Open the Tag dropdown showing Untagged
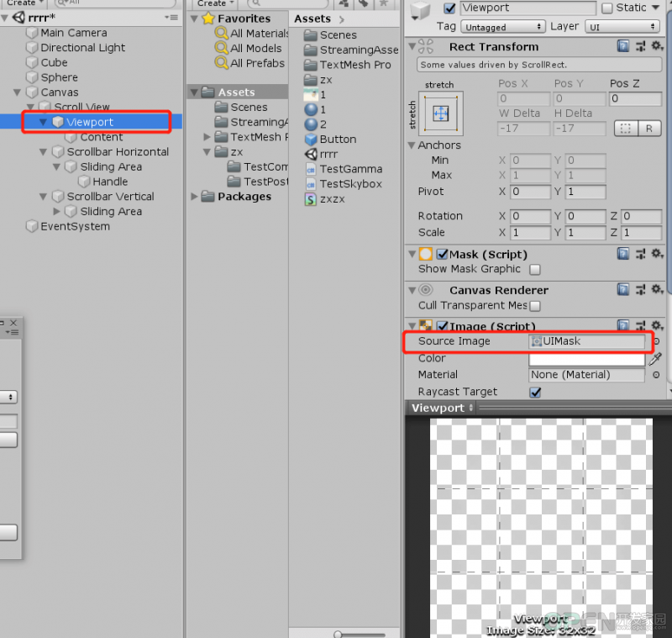This screenshot has height=638, width=672. tap(502, 27)
